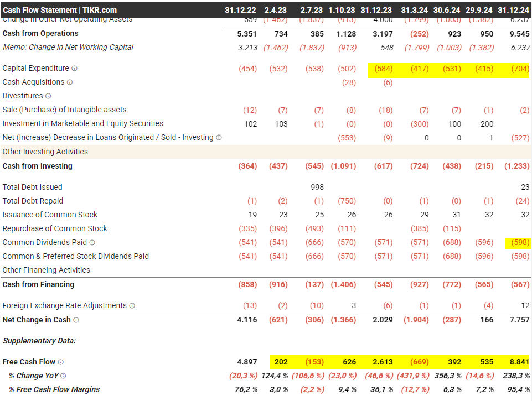Click Cash from Operations value 9.545
532x401 pixels.
click(x=519, y=34)
